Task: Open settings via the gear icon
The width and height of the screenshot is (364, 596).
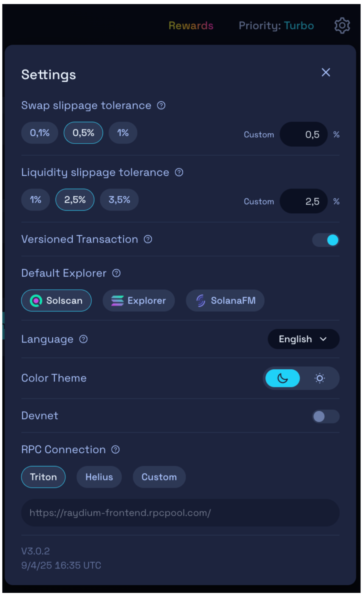Action: [x=342, y=26]
